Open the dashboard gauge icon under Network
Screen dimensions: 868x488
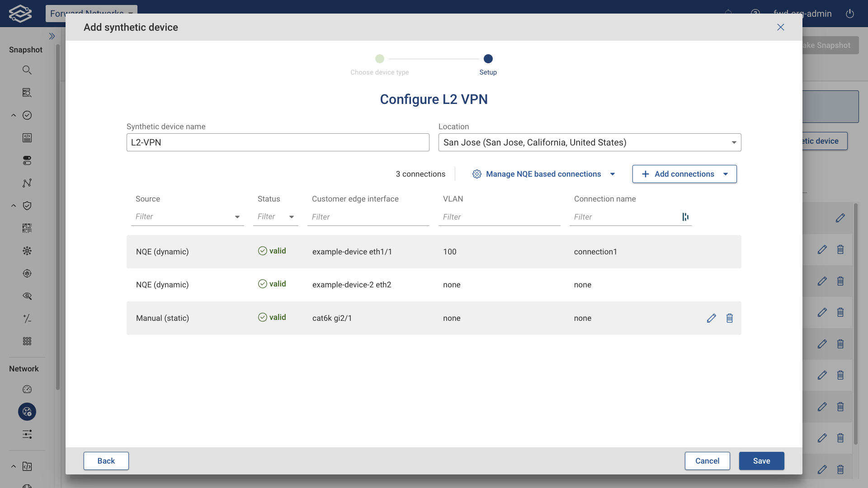pyautogui.click(x=27, y=389)
